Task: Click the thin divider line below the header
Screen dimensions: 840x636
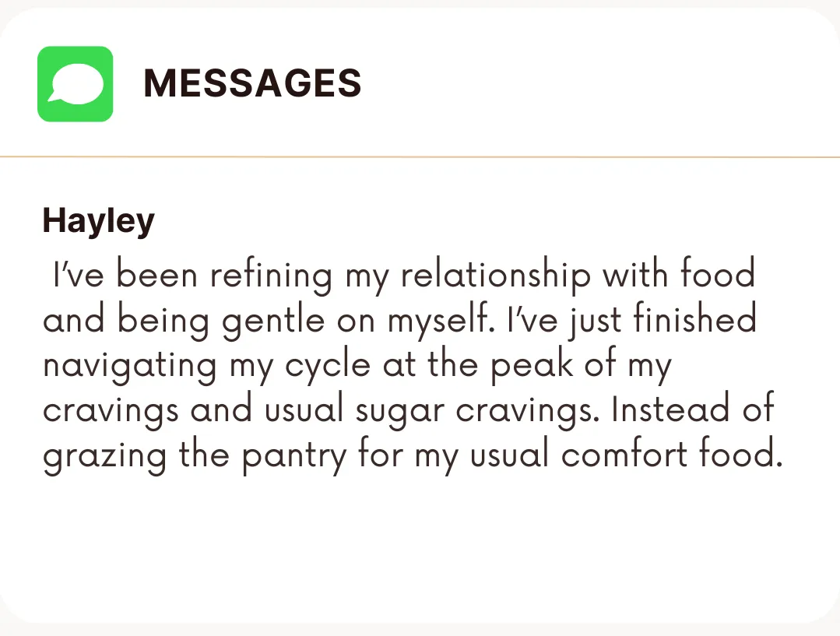Action: coord(420,157)
